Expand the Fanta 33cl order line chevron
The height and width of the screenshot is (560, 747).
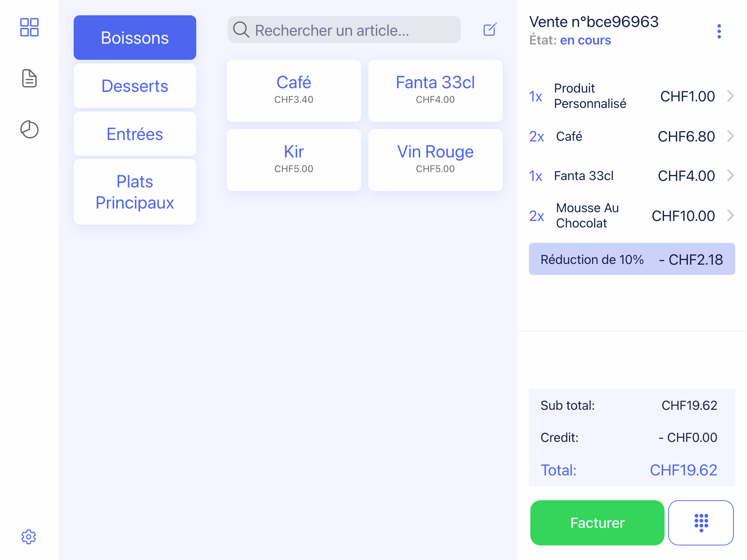(x=730, y=175)
